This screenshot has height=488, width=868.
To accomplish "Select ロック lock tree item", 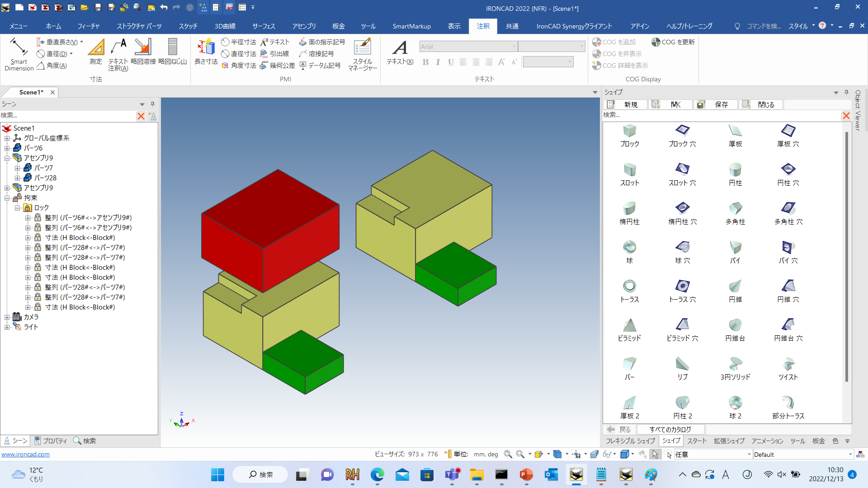I will 42,208.
